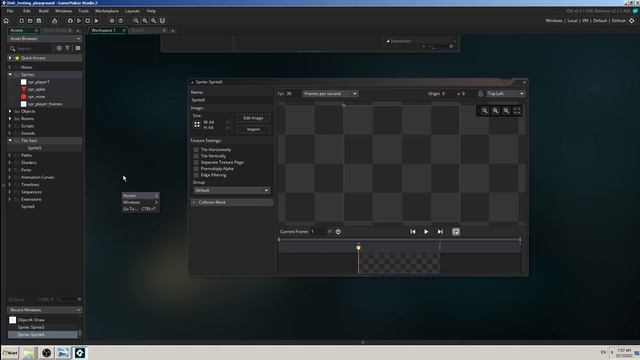Run the game with the toolbar play icon
The image size is (640, 360).
tap(79, 21)
